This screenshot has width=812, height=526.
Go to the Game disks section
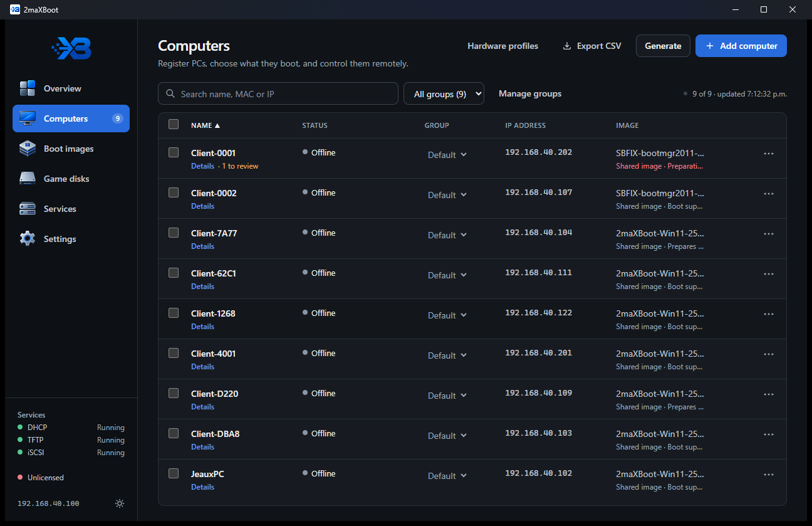71,179
